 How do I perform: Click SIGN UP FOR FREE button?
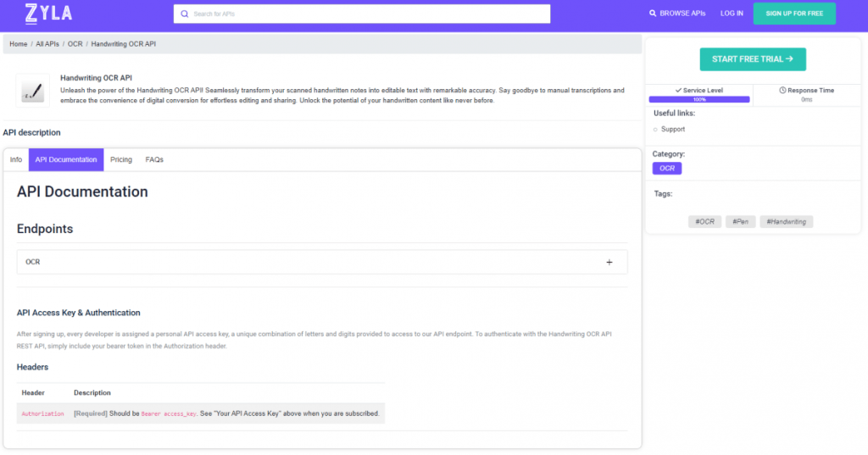point(794,14)
